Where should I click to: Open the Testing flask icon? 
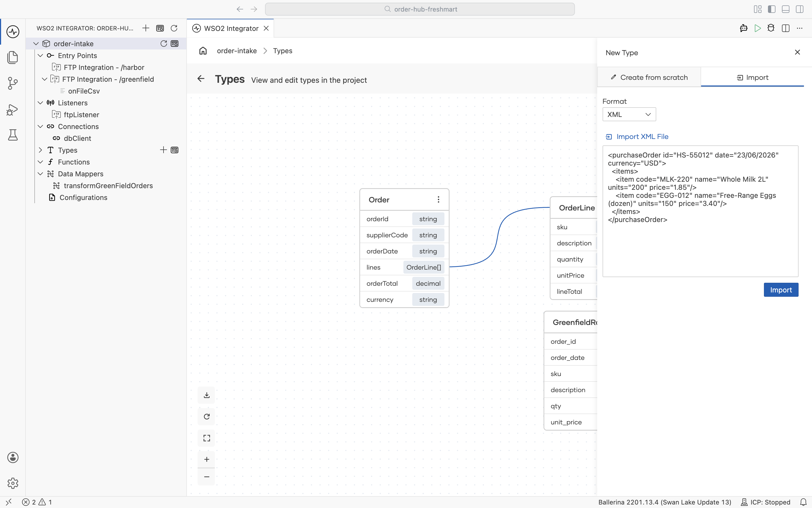(x=13, y=135)
